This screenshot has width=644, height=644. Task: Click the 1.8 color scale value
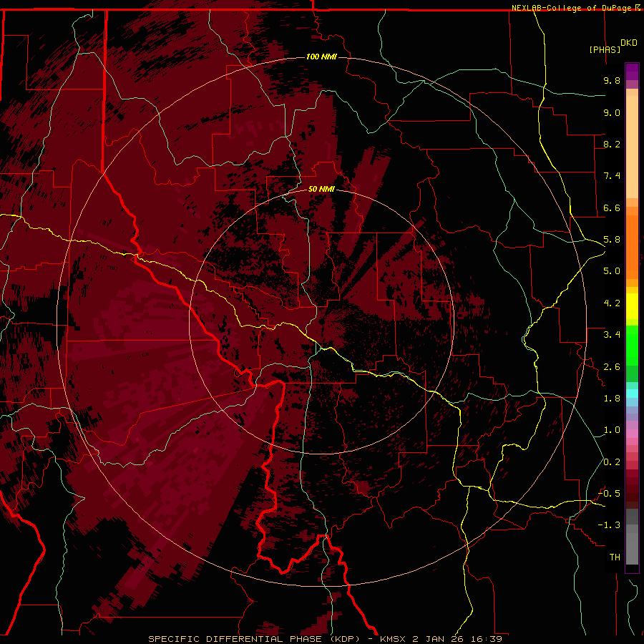(x=612, y=399)
